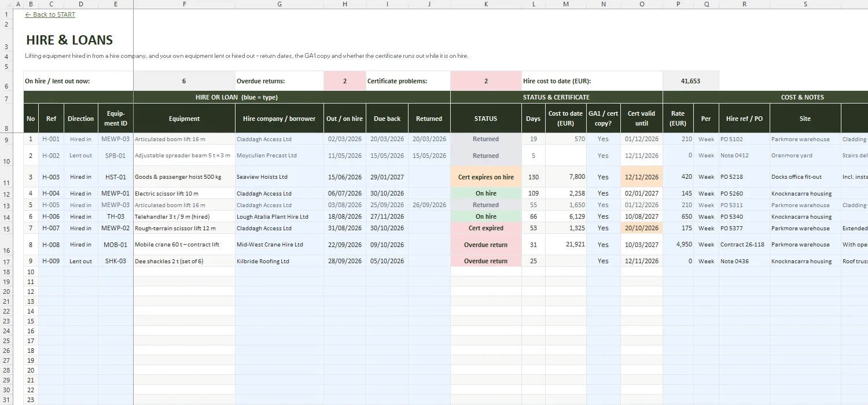Viewport: 868px width, 405px height.
Task: Click Mid-West Crane Hire Ltd cell
Action: click(x=279, y=245)
